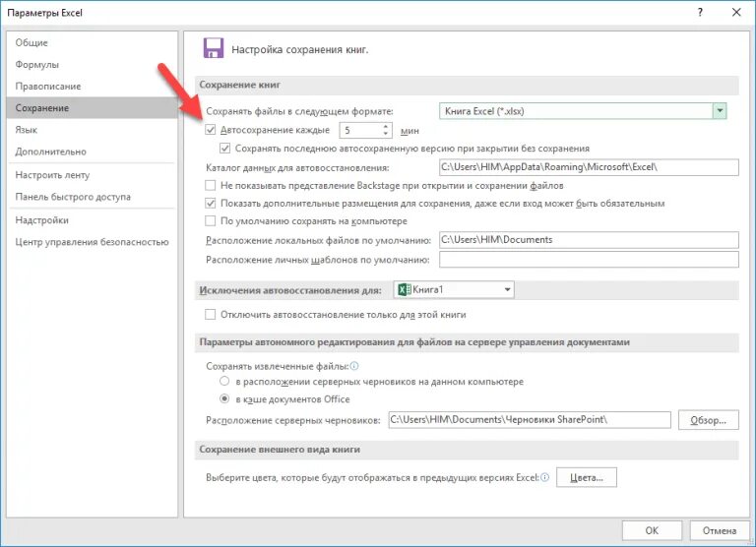Click the Отмена button
The width and height of the screenshot is (756, 547).
tap(719, 530)
